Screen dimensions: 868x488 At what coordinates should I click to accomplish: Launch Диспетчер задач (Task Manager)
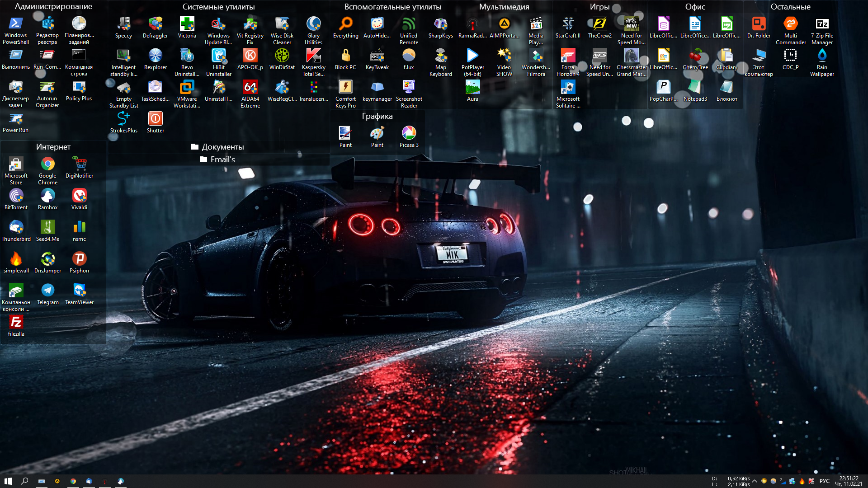click(x=16, y=94)
